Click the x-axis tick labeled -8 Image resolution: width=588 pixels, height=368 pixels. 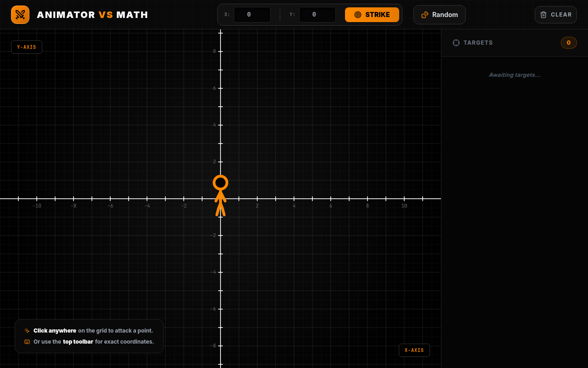point(73,206)
